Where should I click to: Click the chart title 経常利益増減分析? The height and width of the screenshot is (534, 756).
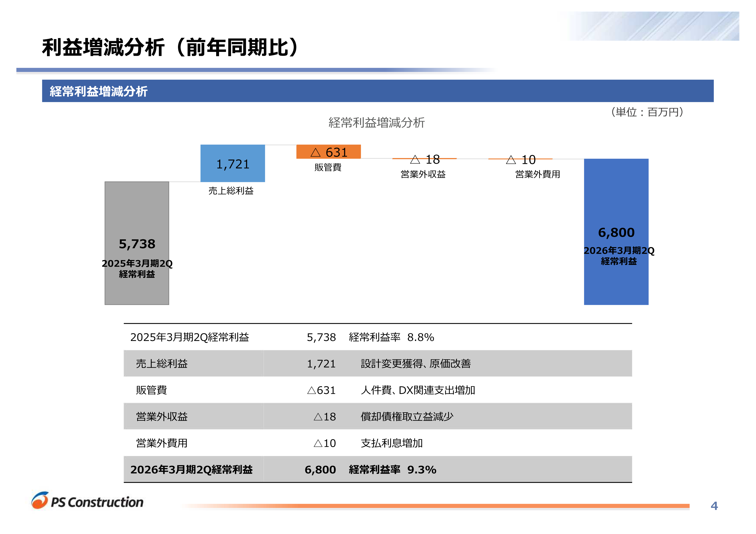tap(376, 123)
